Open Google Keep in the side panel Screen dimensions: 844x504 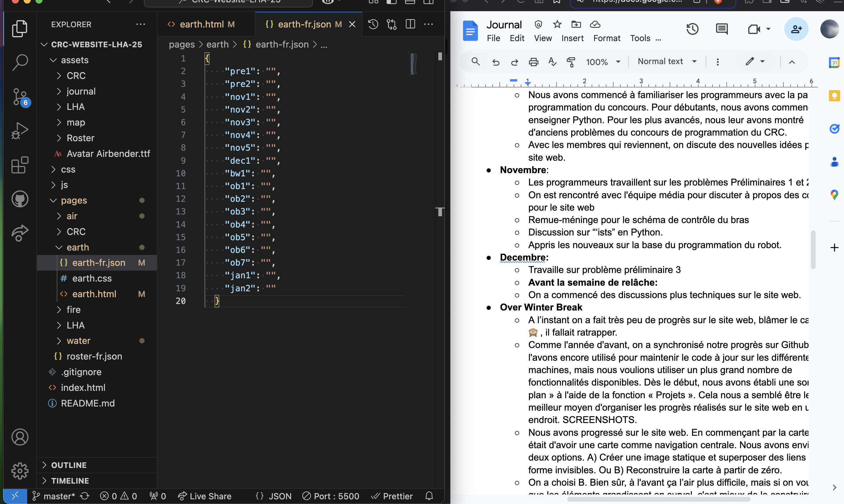click(x=835, y=96)
